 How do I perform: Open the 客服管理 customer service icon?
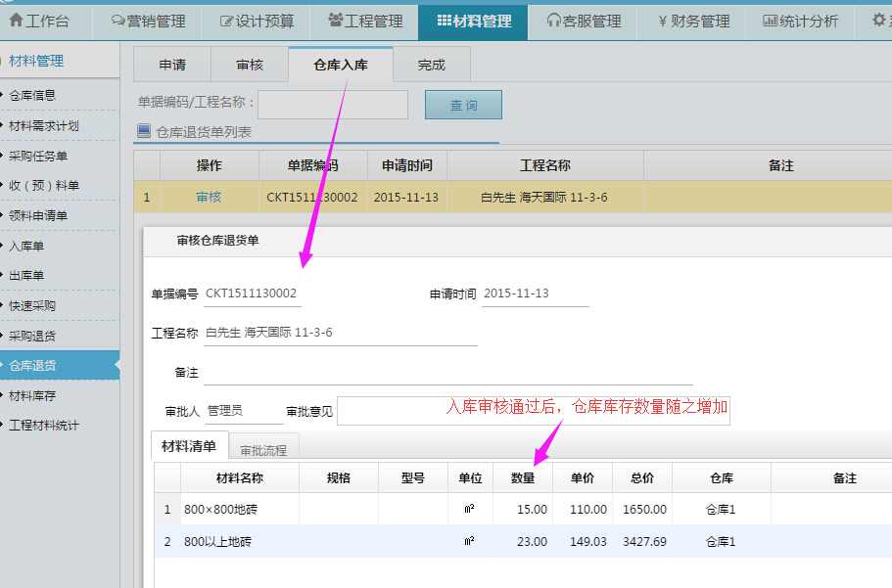pyautogui.click(x=552, y=21)
